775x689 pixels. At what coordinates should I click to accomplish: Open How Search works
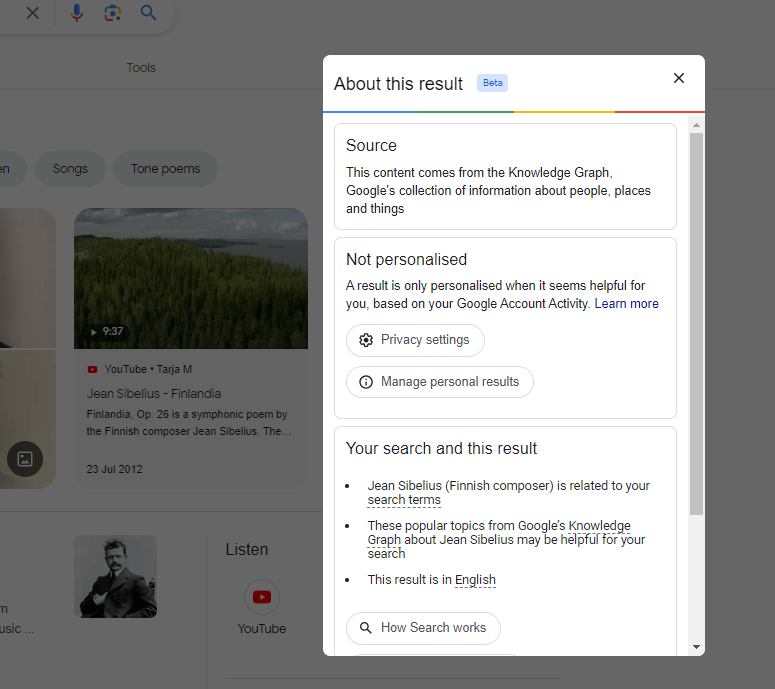click(x=423, y=628)
